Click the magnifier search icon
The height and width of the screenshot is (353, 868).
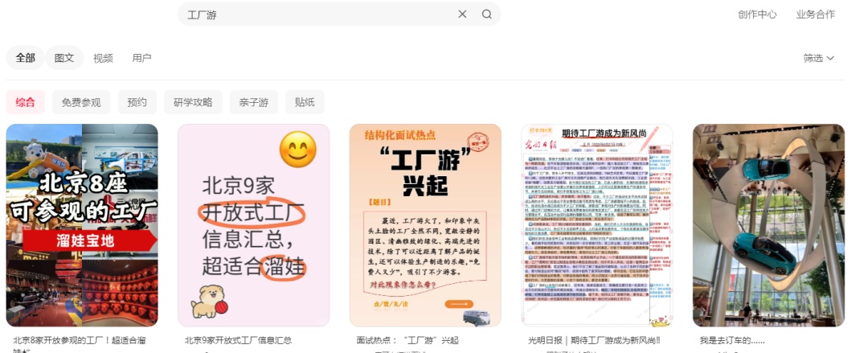click(x=486, y=14)
